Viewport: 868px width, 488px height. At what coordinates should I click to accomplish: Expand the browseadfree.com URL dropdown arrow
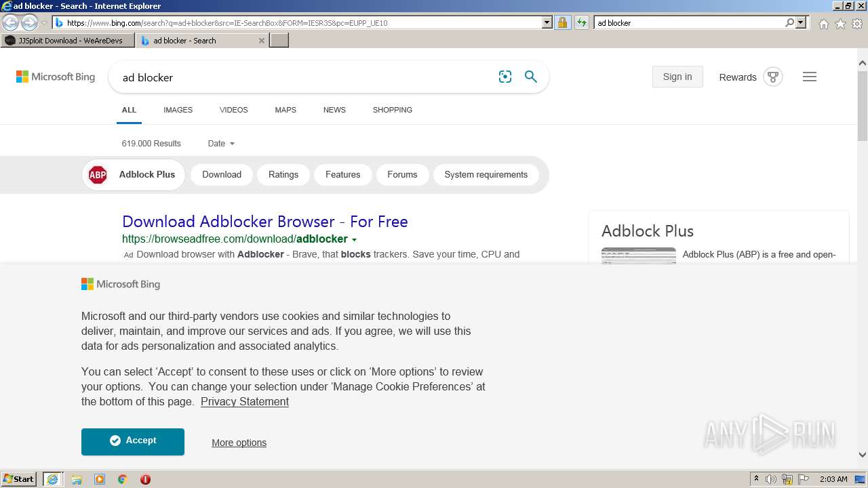pos(354,239)
